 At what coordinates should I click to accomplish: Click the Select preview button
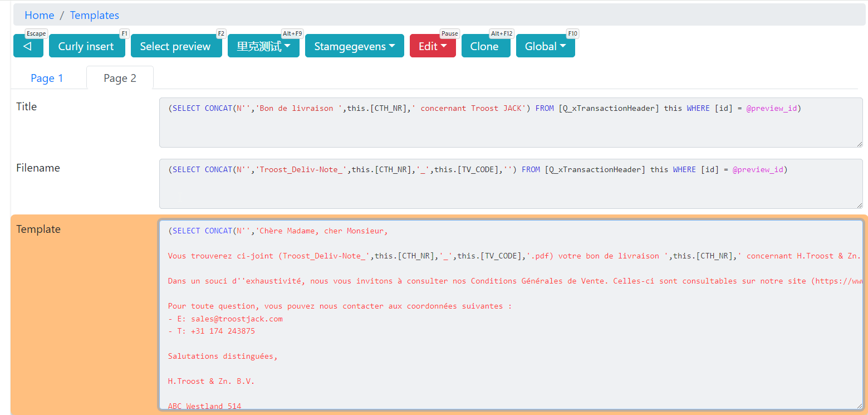(x=175, y=46)
